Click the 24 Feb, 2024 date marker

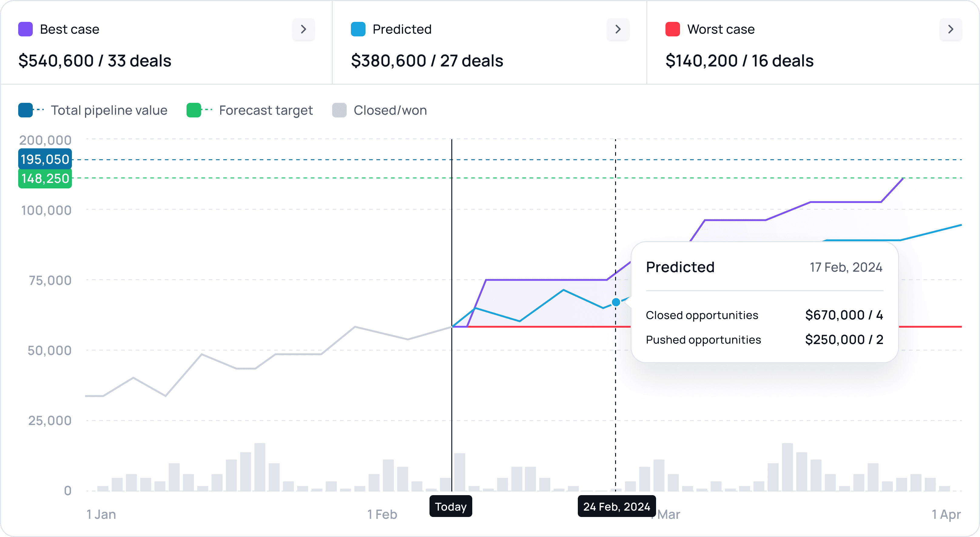pos(617,507)
